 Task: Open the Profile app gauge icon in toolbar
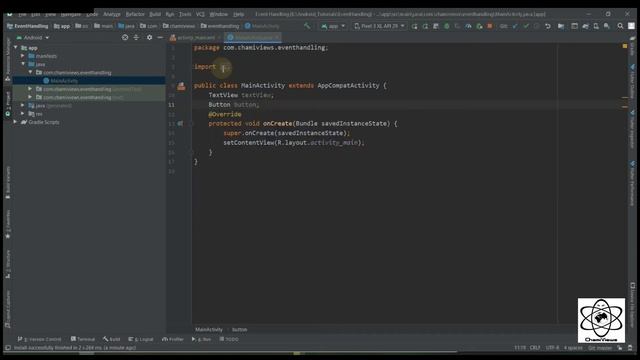click(x=468, y=26)
